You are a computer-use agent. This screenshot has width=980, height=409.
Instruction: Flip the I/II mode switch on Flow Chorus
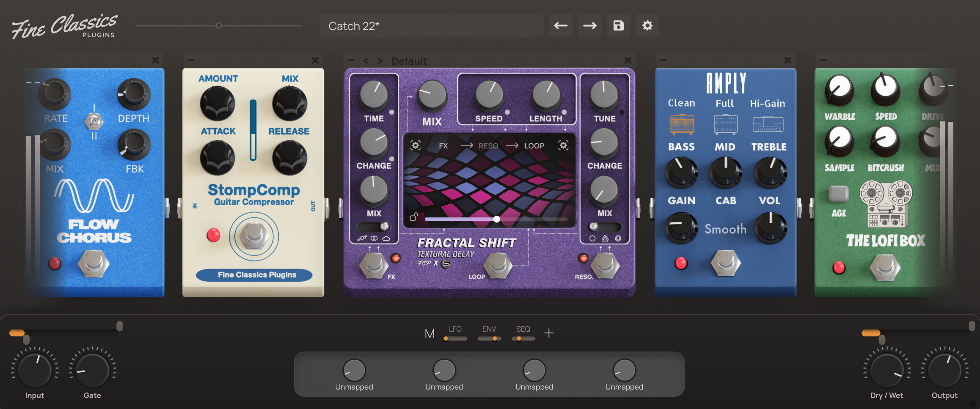94,122
